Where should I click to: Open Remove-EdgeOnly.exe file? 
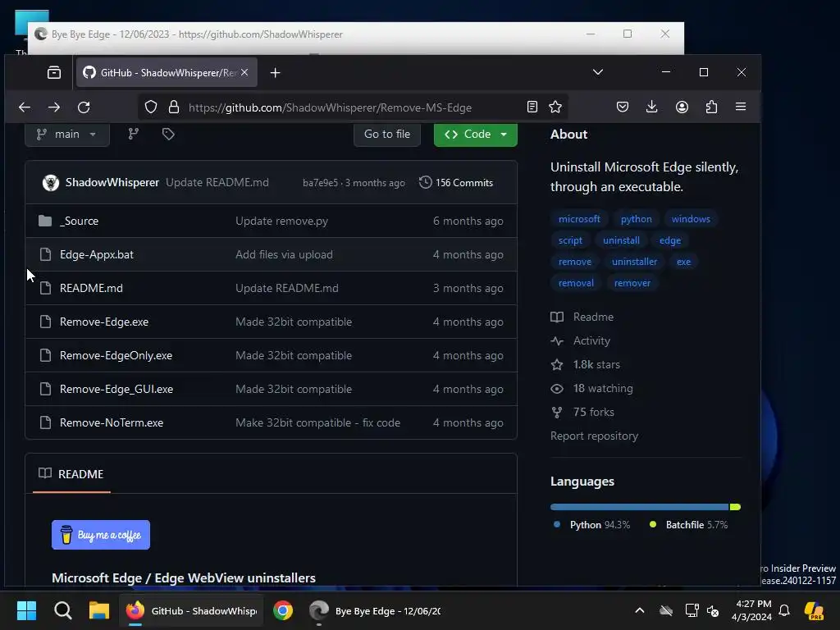pyautogui.click(x=116, y=356)
